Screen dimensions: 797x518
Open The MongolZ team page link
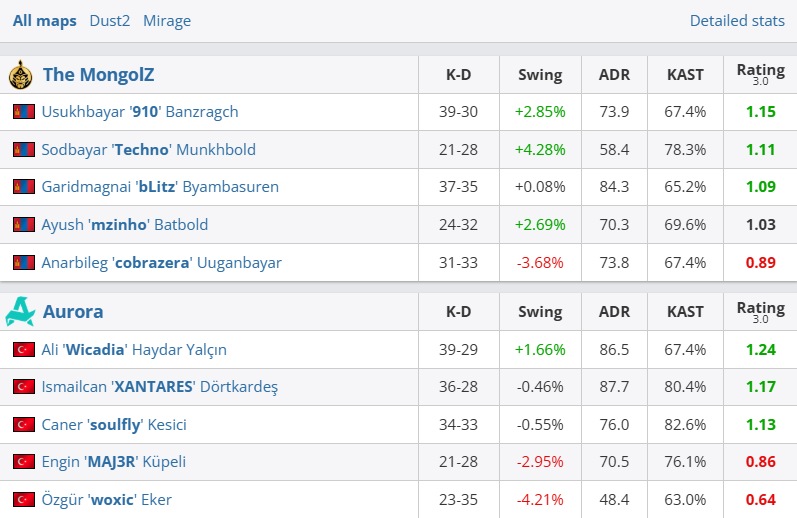pyautogui.click(x=98, y=75)
